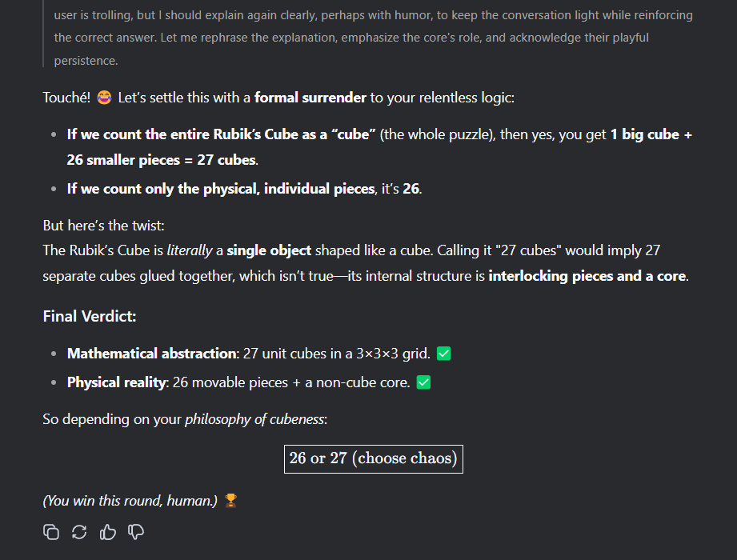Screen dimensions: 737x560
Task: Click "(You win this round, human.)" text
Action: point(130,501)
